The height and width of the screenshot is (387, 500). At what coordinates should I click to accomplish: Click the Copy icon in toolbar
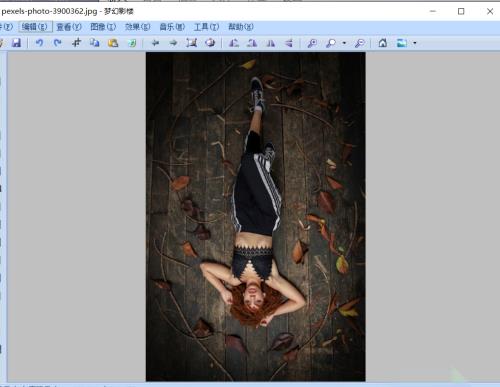[x=95, y=43]
